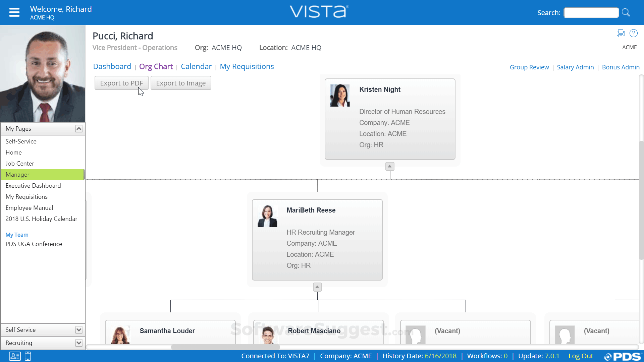The image size is (644, 362).
Task: Click the search magnifying glass icon
Action: pos(626,12)
